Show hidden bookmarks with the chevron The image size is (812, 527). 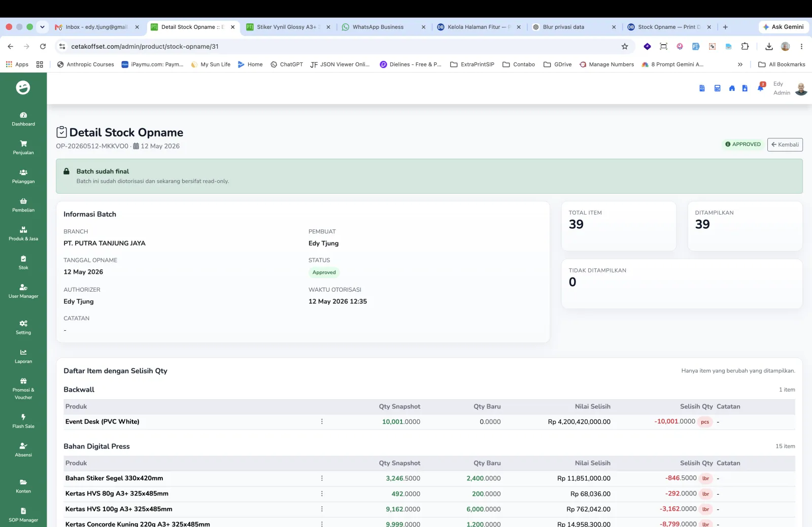[740, 64]
